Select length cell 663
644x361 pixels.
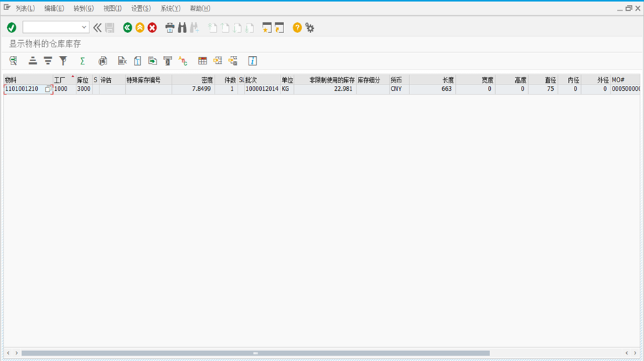pos(432,89)
